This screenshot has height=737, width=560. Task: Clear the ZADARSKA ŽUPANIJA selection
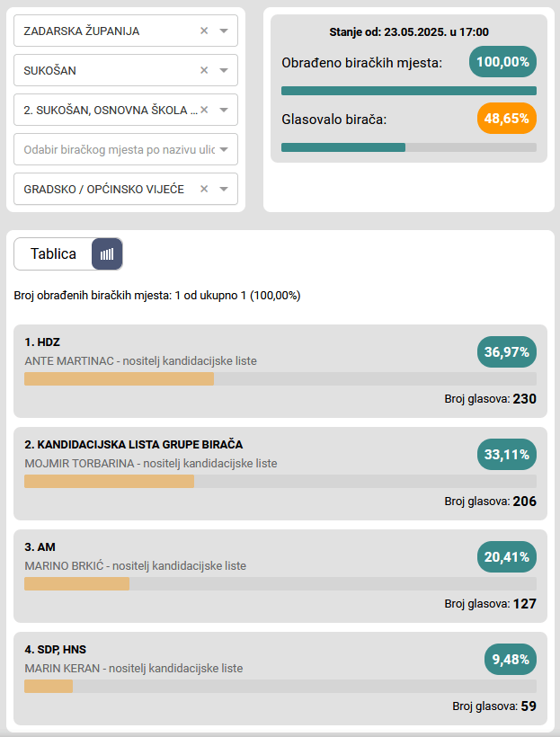pyautogui.click(x=204, y=31)
